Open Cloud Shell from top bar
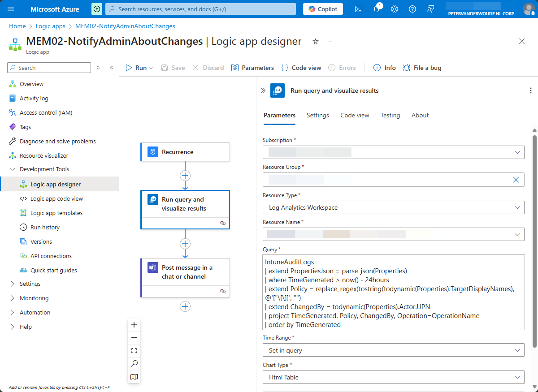 (x=359, y=9)
